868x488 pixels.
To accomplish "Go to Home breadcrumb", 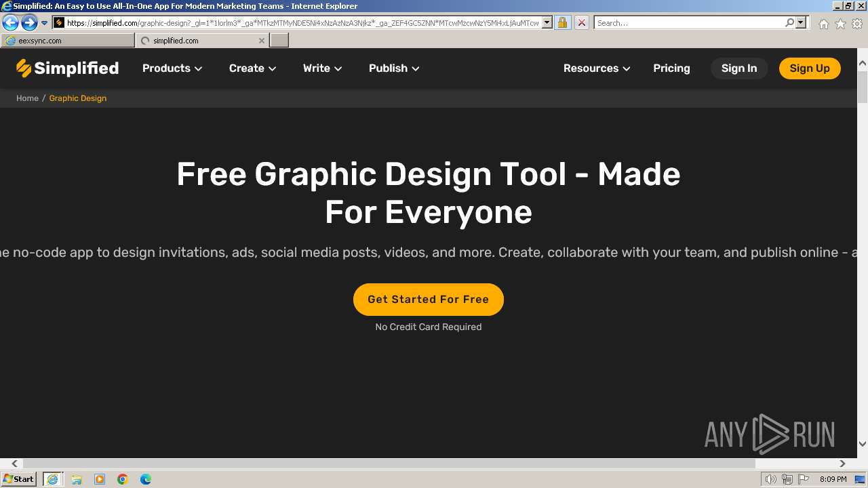I will (27, 98).
